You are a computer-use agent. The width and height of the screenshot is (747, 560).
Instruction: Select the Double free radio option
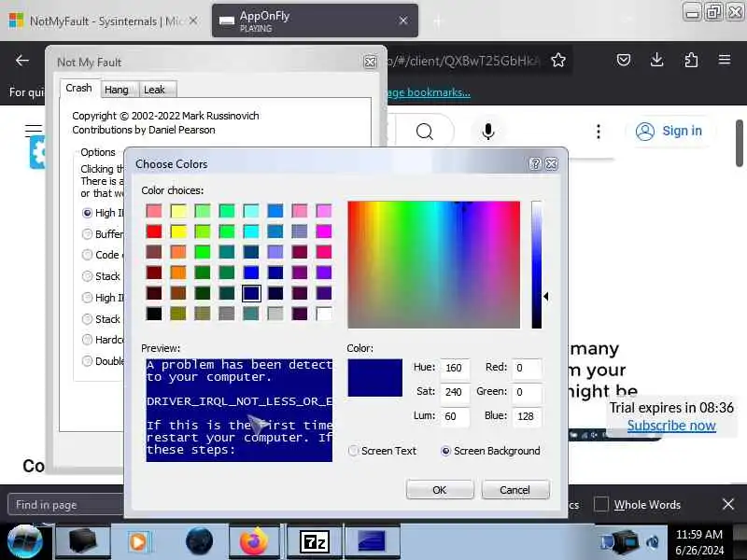pos(87,361)
